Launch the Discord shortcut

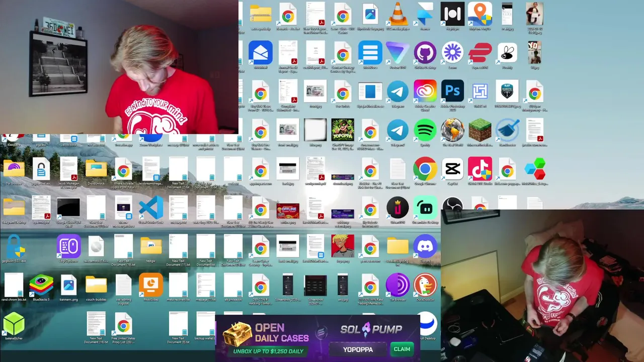[425, 246]
